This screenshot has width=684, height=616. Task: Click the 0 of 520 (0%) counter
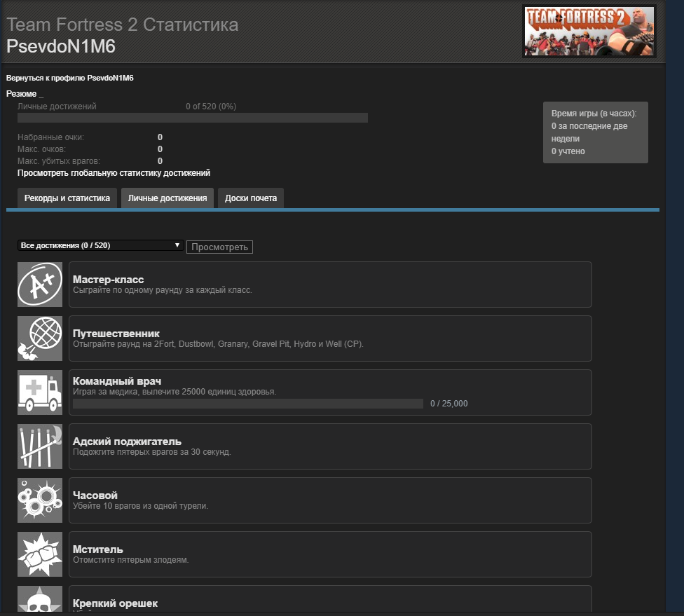211,107
